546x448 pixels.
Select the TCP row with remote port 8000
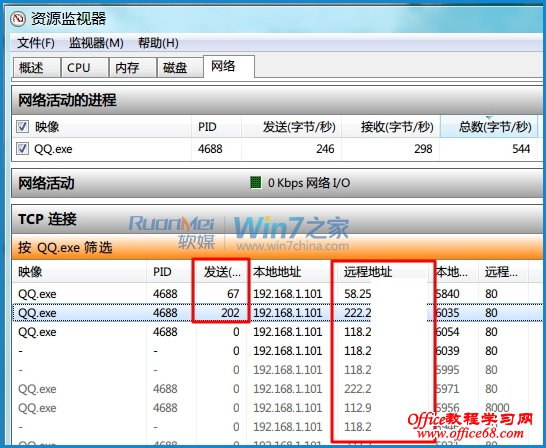tap(277, 408)
